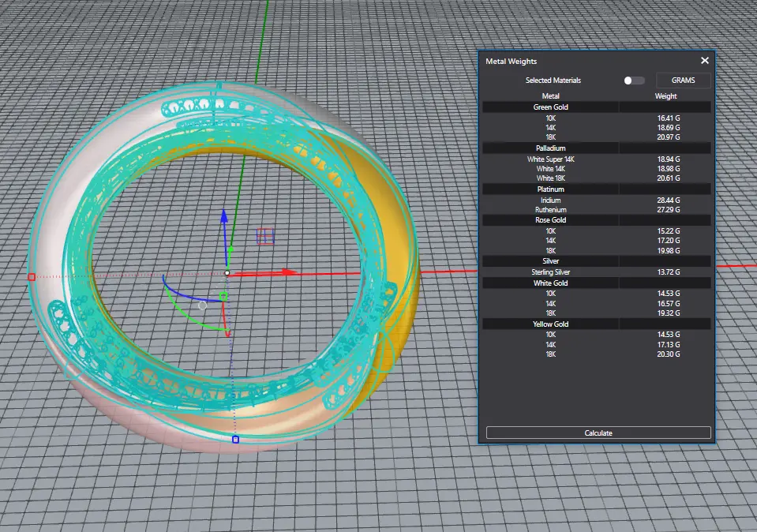Click the Metal column header
Viewport: 757px width, 532px height.
click(550, 96)
